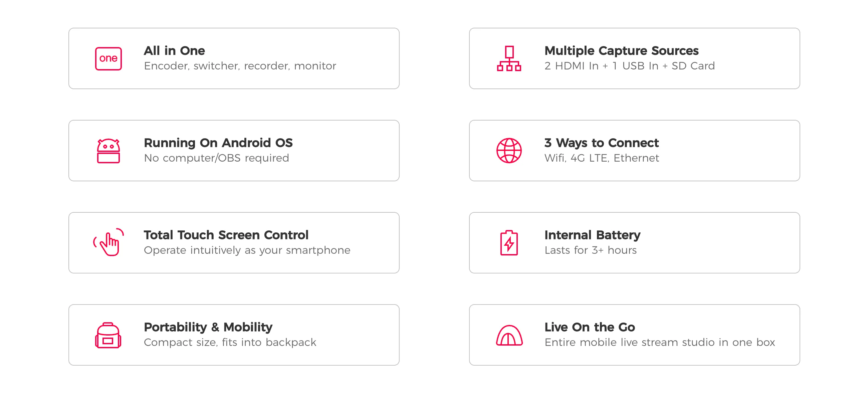The height and width of the screenshot is (394, 868).
Task: Click 'Lasts for 3+ hours' description
Action: pyautogui.click(x=590, y=250)
